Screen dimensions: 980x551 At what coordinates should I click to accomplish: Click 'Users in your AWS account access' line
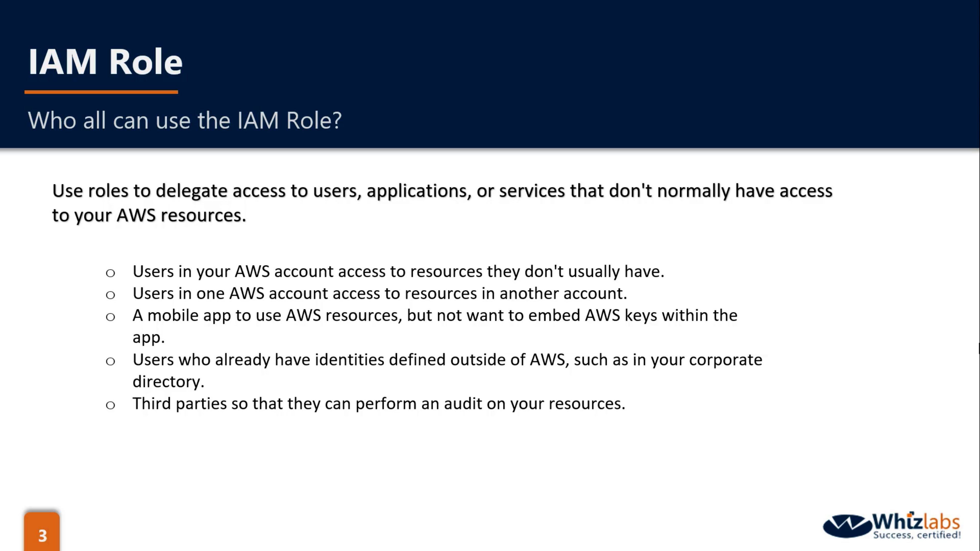pyautogui.click(x=398, y=271)
